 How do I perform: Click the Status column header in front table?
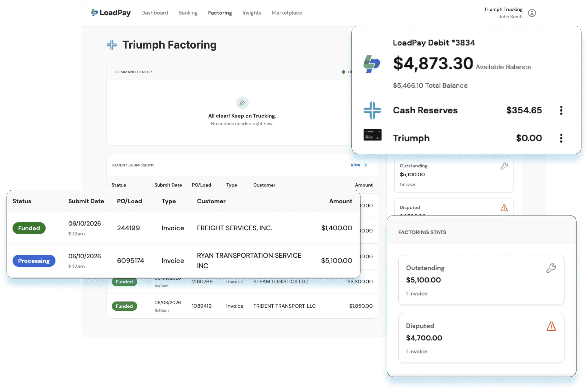22,201
